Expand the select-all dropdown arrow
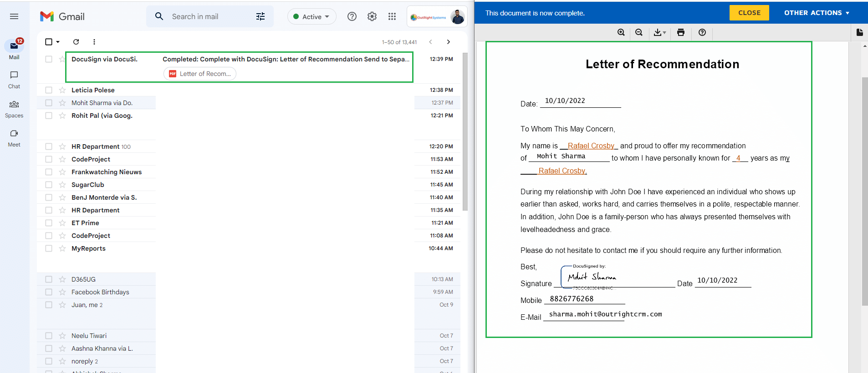The image size is (868, 373). point(58,42)
